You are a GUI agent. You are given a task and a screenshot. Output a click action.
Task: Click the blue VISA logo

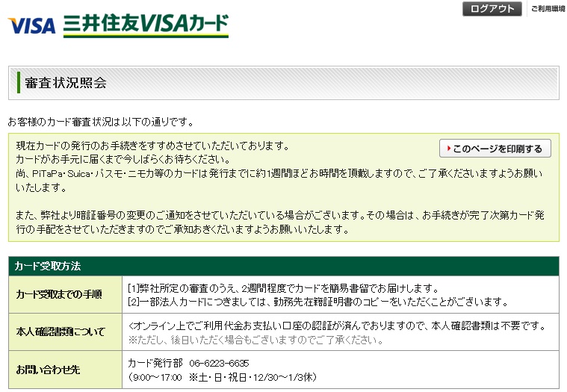click(31, 25)
